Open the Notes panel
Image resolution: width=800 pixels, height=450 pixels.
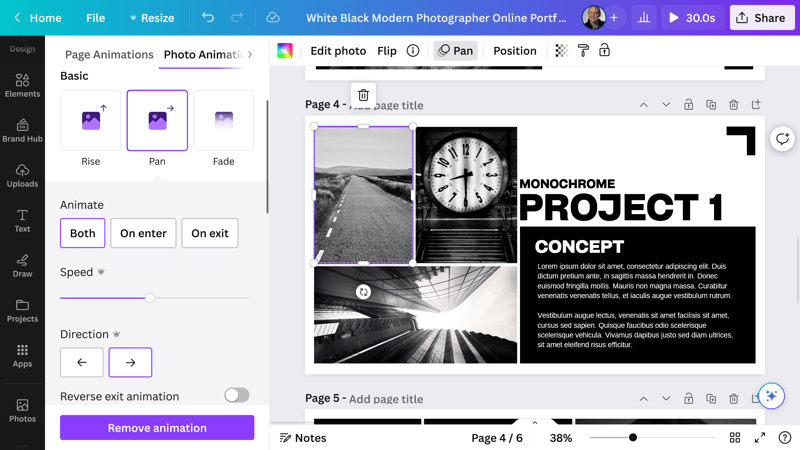click(x=303, y=438)
